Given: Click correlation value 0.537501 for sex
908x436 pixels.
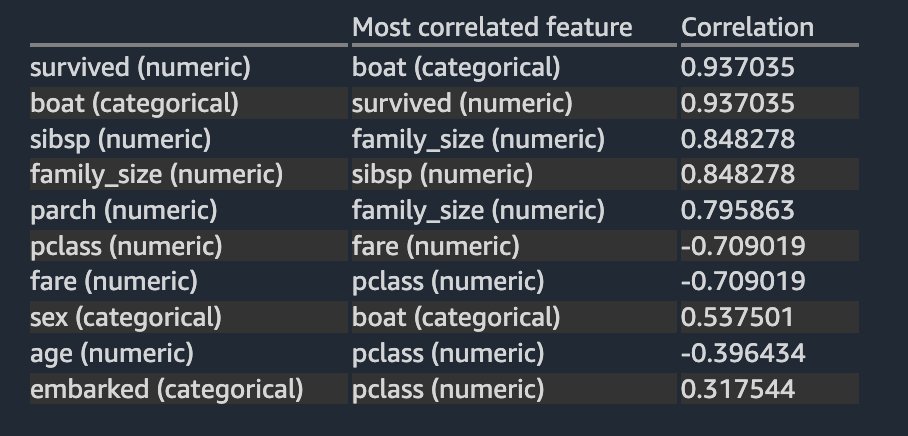Looking at the screenshot, I should pos(738,317).
